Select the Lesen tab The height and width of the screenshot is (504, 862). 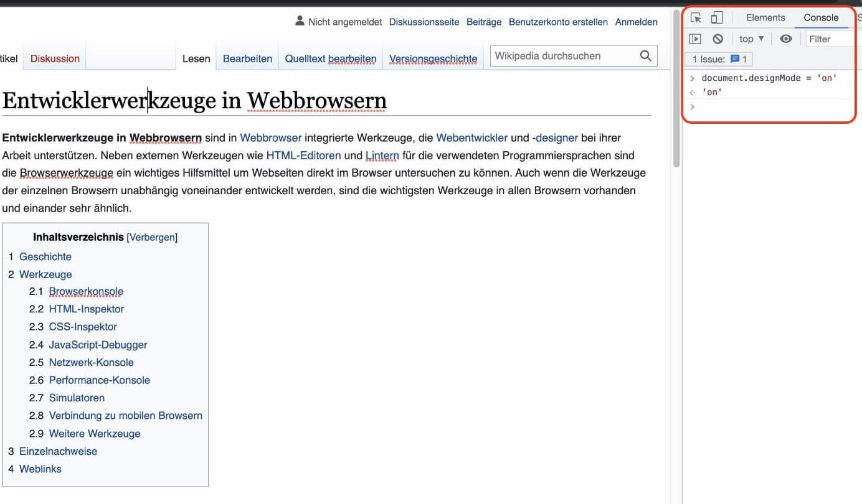point(196,58)
